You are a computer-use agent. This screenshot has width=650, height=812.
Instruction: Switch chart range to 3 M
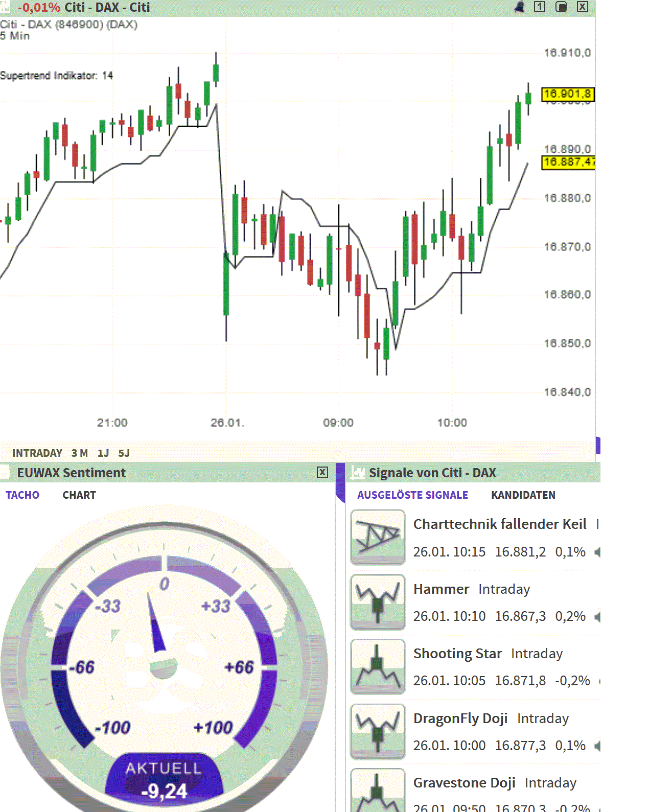click(x=80, y=453)
